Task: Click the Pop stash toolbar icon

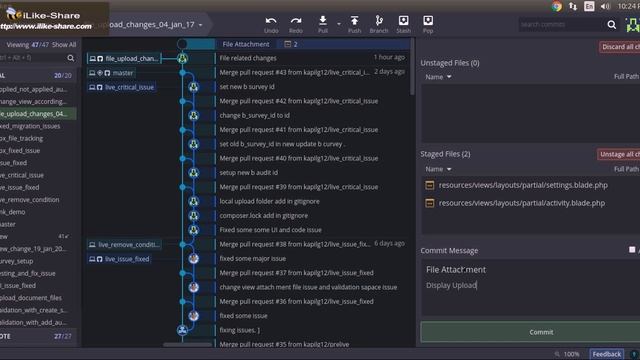Action: coord(428,24)
